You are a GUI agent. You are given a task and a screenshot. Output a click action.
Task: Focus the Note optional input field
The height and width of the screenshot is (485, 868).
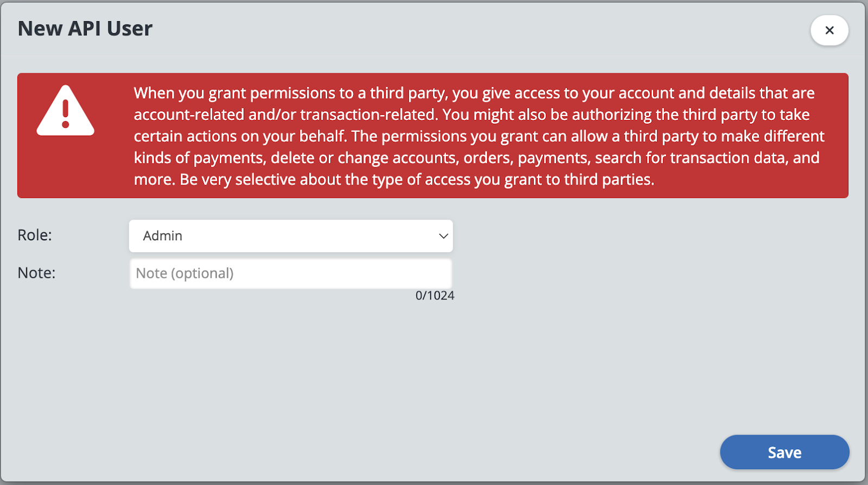(x=290, y=273)
